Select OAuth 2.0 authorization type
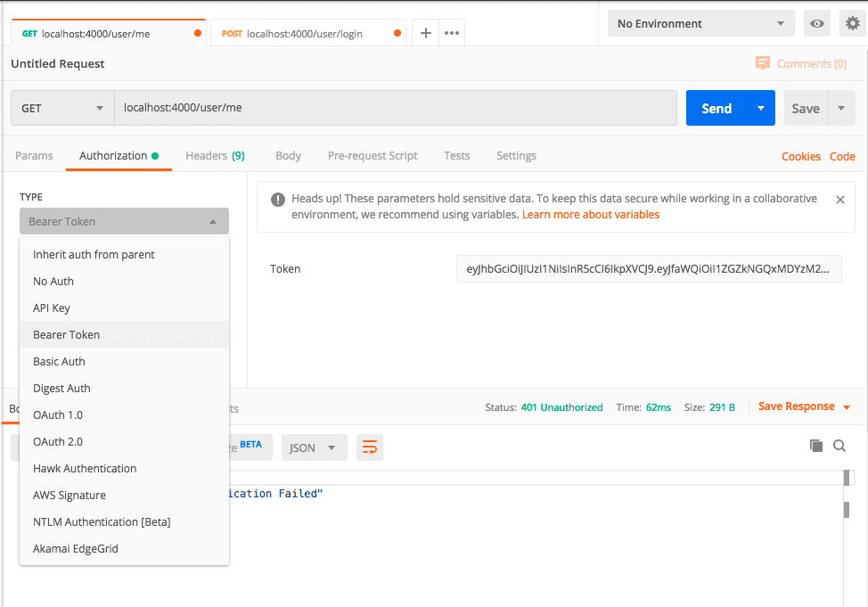This screenshot has height=607, width=868. coord(58,441)
